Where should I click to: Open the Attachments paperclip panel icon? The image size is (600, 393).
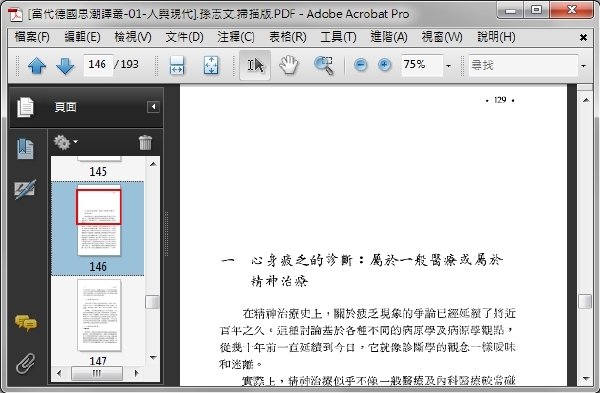tap(26, 363)
